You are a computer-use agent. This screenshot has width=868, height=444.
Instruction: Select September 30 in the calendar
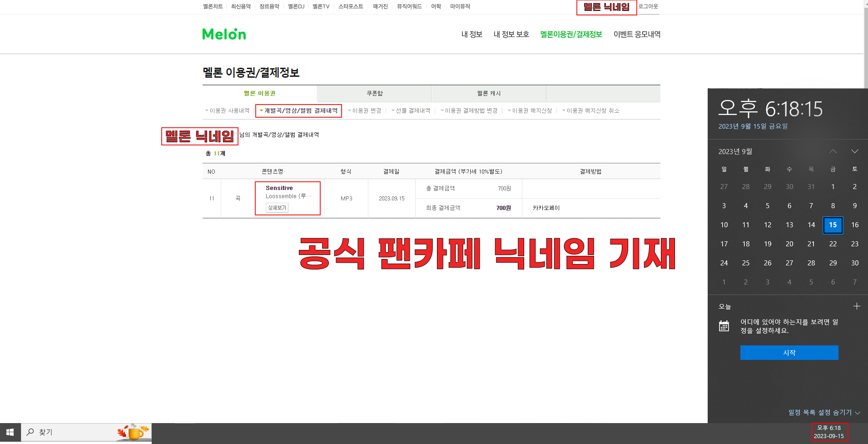pos(855,263)
